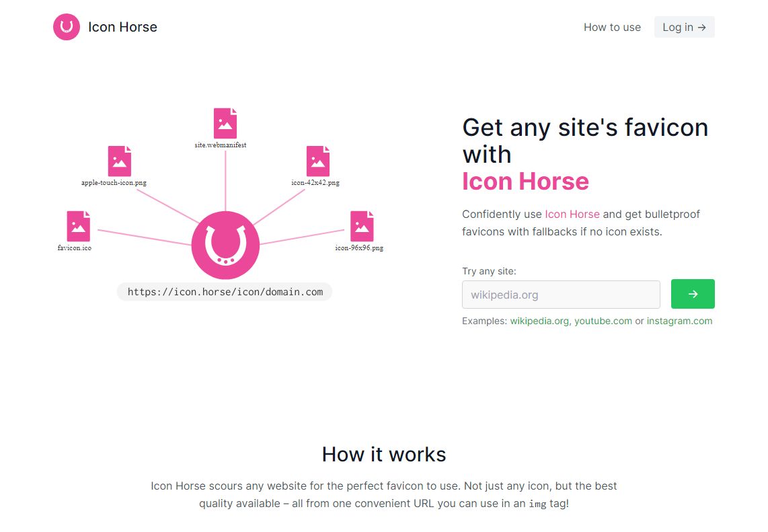
Task: Click the icon.horse/icon/domain.com URL pill
Action: pyautogui.click(x=225, y=292)
